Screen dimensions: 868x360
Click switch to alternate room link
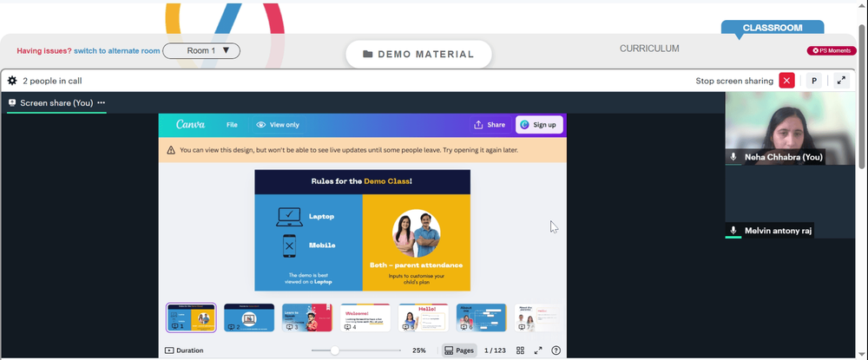click(117, 51)
